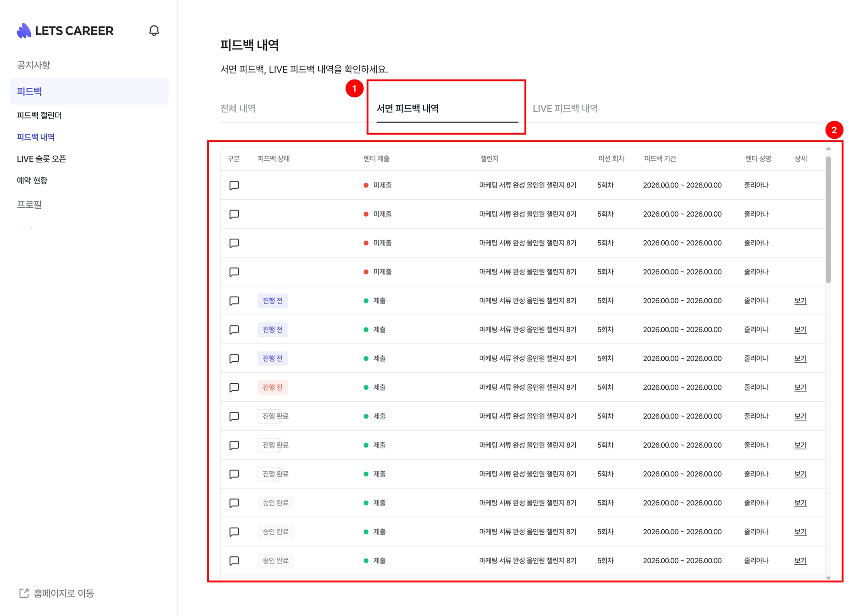The height and width of the screenshot is (616, 867).
Task: Click the chat icon in the second blue 진행 전 row
Action: [x=234, y=330]
